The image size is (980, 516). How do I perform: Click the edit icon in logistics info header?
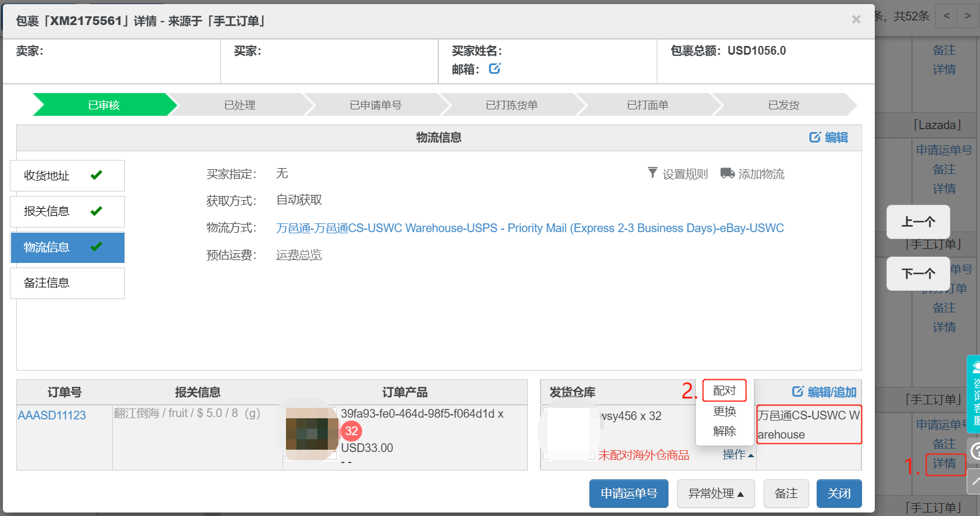coord(815,137)
